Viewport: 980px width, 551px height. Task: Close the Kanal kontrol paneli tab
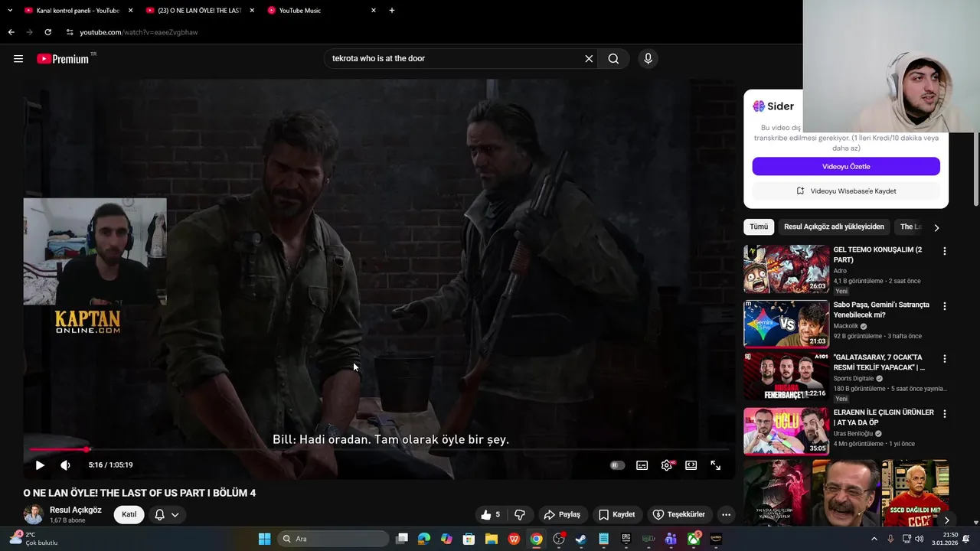click(130, 11)
